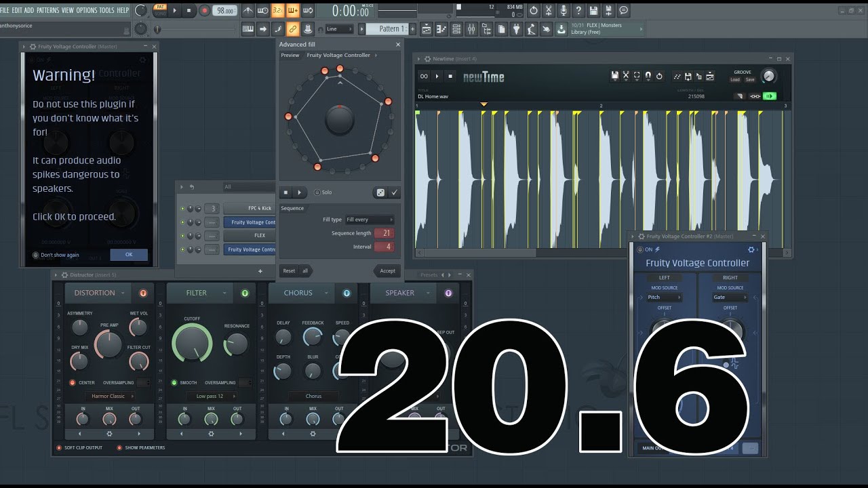Open the help question mark icon
Screen dimensions: 868x488
[x=578, y=10]
